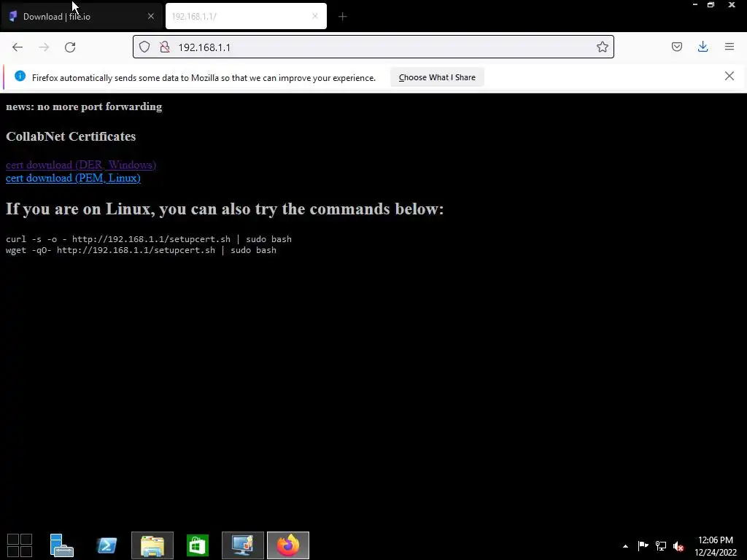Click the wget setupcert.sh command line
The height and width of the screenshot is (560, 747).
pos(141,250)
